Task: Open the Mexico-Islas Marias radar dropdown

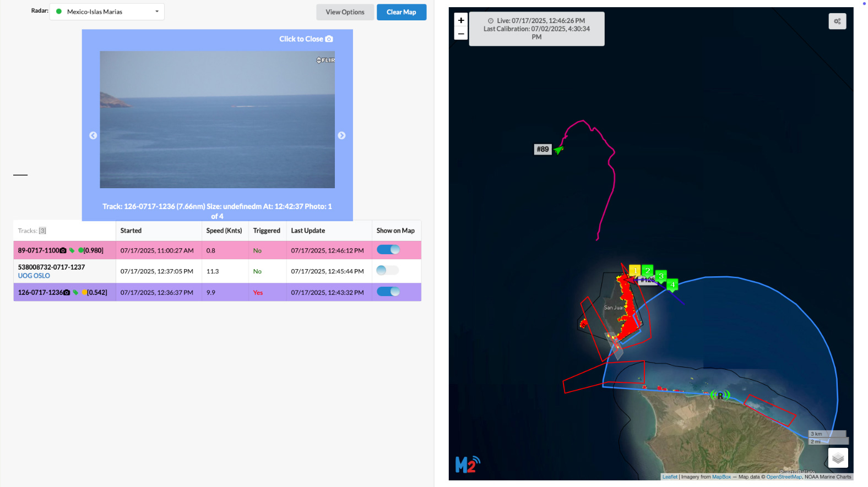Action: point(107,12)
